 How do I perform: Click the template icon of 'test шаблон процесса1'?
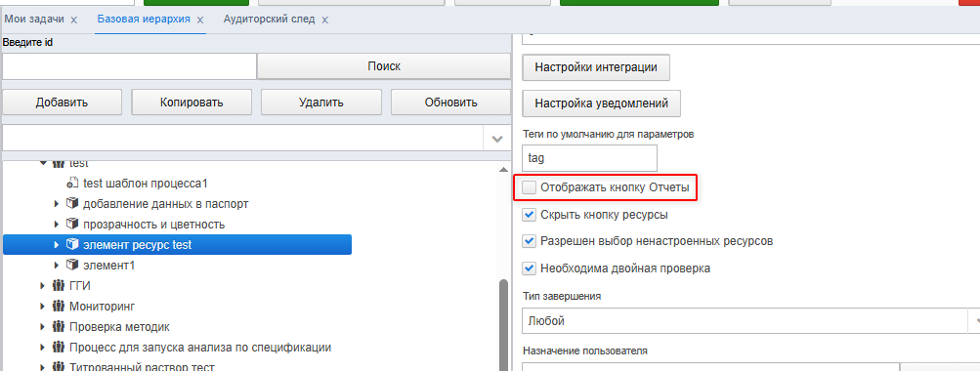pos(72,184)
